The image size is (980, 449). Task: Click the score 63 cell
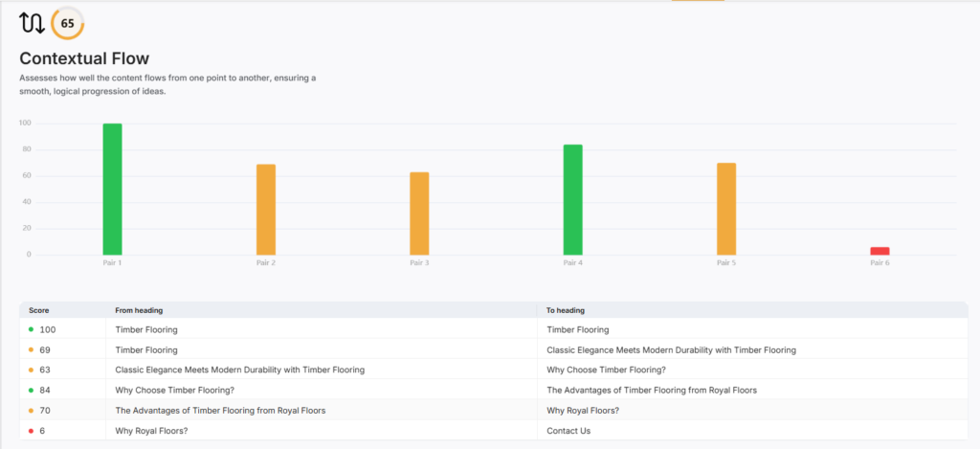62,370
